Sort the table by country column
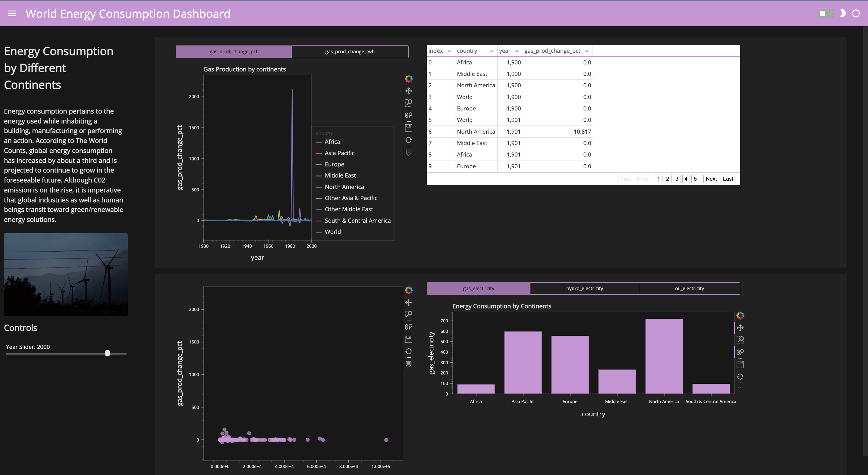The height and width of the screenshot is (475, 868). (467, 51)
